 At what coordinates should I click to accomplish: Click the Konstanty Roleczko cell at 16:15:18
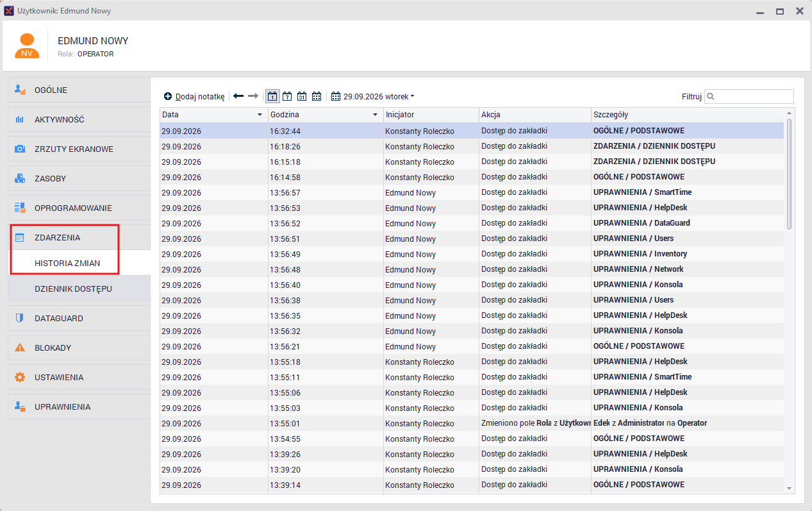431,162
